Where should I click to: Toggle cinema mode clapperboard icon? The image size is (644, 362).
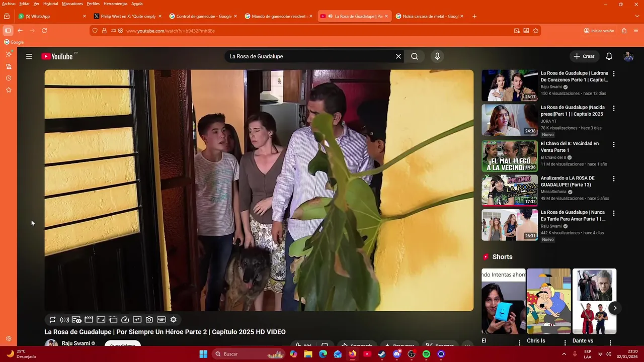click(89, 319)
